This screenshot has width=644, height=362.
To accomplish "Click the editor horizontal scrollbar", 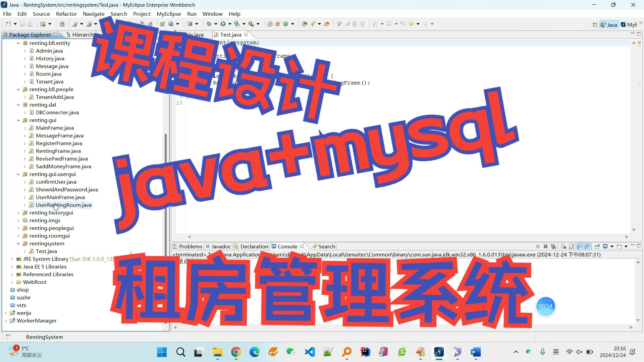I will [x=408, y=237].
